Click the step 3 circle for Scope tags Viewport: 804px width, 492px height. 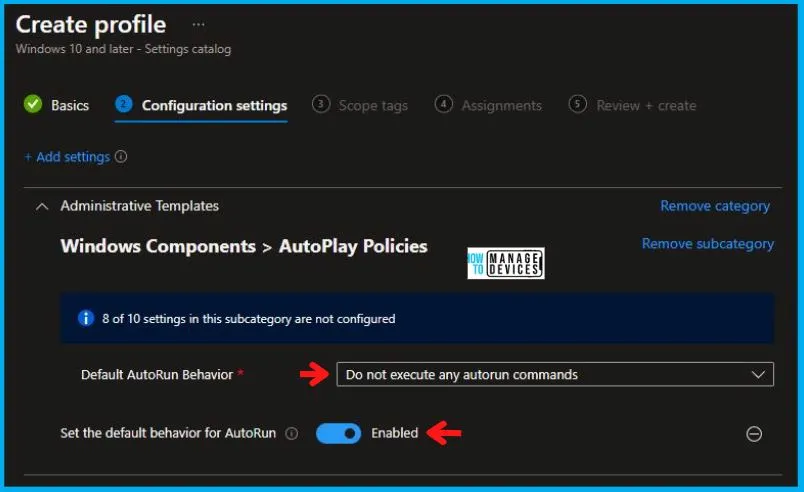click(321, 105)
